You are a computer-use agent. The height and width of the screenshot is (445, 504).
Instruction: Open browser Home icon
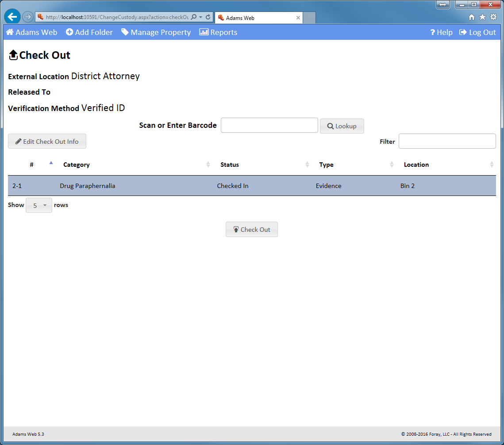pyautogui.click(x=472, y=17)
